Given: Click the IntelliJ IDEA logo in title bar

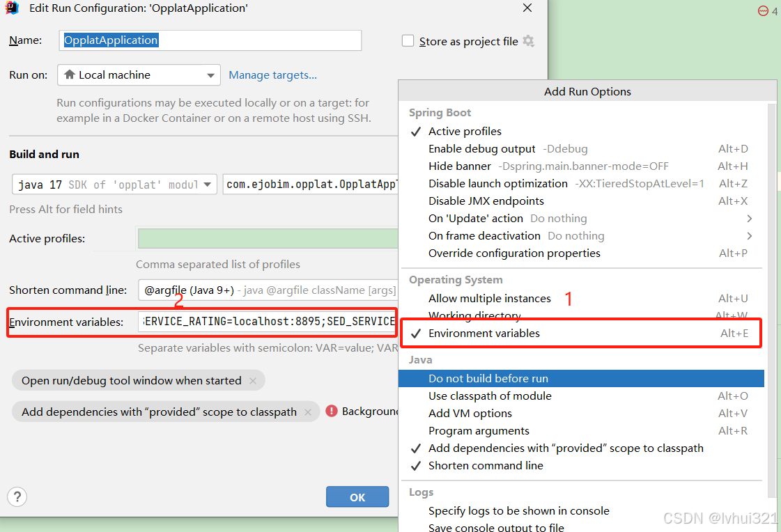Looking at the screenshot, I should point(11,8).
